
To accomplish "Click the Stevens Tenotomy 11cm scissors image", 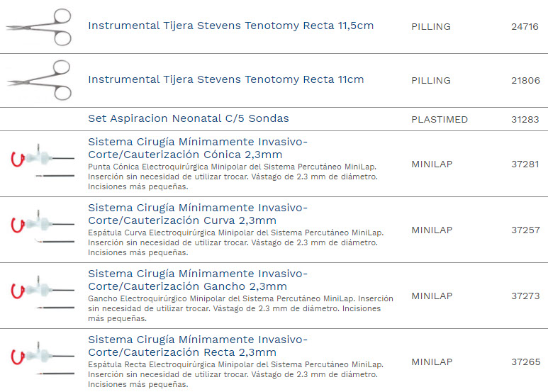I will pos(40,80).
